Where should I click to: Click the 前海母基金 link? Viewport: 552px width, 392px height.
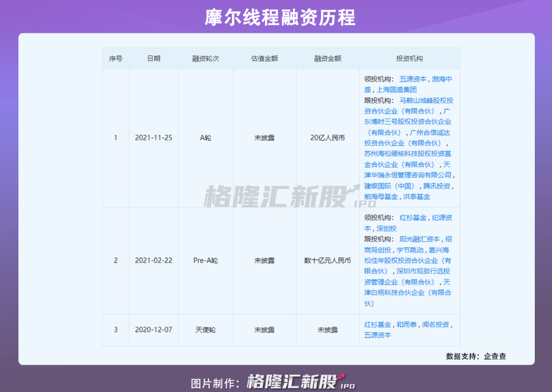[x=381, y=197]
